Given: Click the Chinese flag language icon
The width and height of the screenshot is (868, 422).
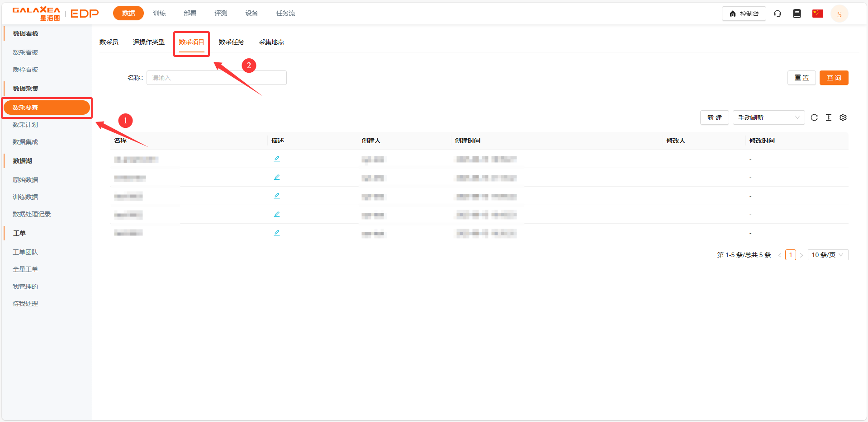Looking at the screenshot, I should [x=817, y=14].
